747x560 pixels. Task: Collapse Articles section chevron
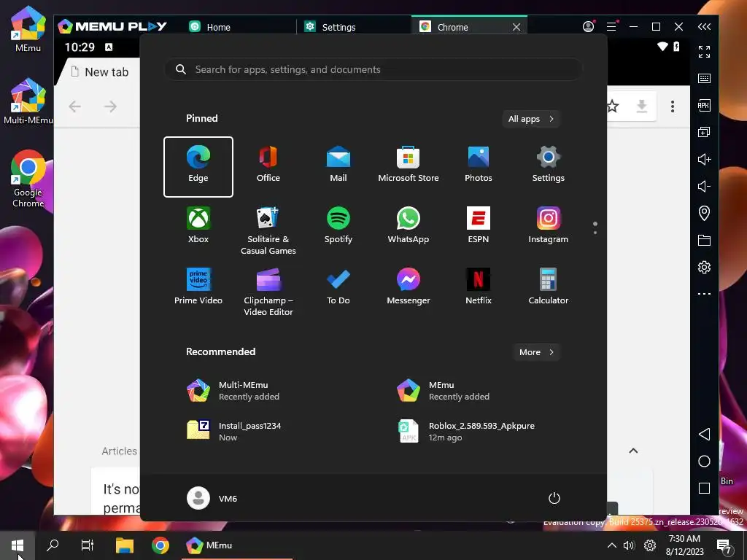(x=633, y=451)
